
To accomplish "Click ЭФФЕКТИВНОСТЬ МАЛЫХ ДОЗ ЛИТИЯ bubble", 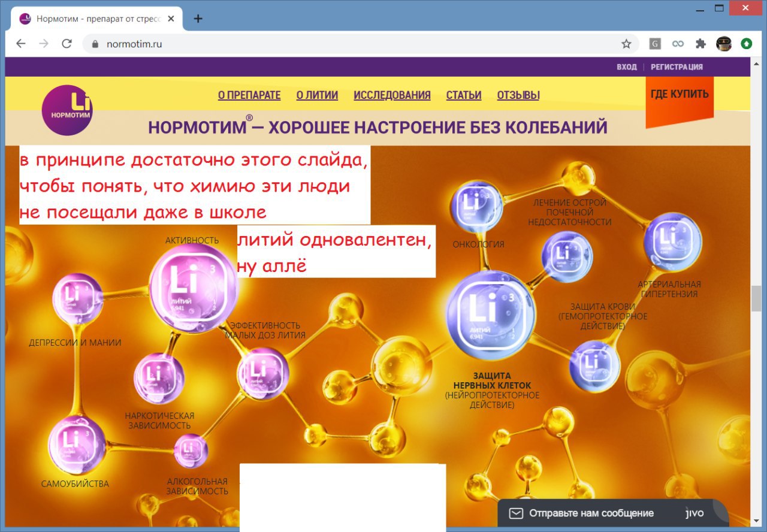I will tap(263, 373).
